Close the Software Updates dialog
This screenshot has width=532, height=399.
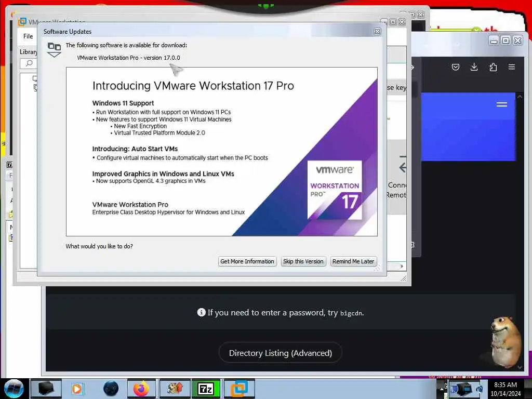[377, 32]
